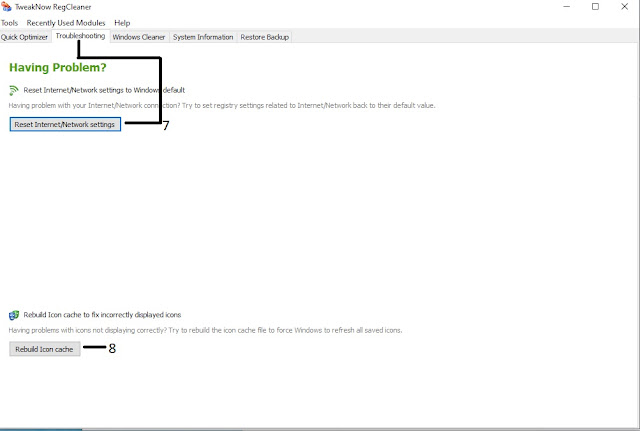
Task: Maximize the TweakNow RegCleaner window
Action: coord(596,7)
